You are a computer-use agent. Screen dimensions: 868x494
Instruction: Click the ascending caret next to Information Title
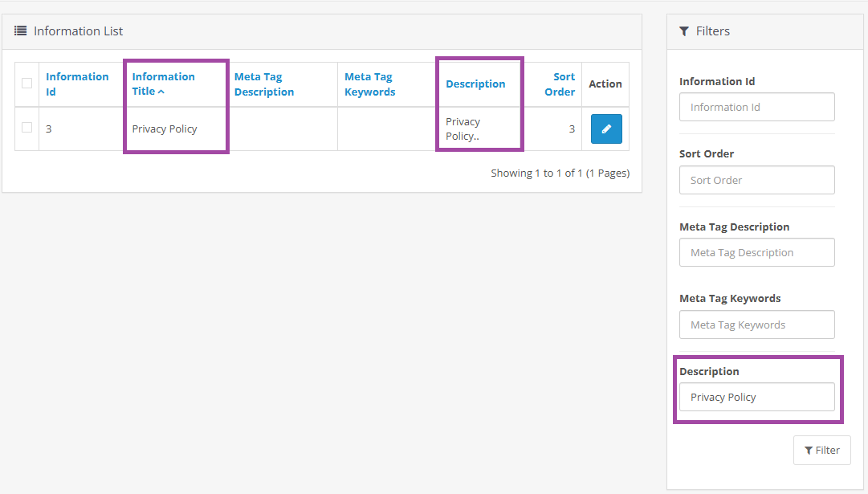[161, 92]
